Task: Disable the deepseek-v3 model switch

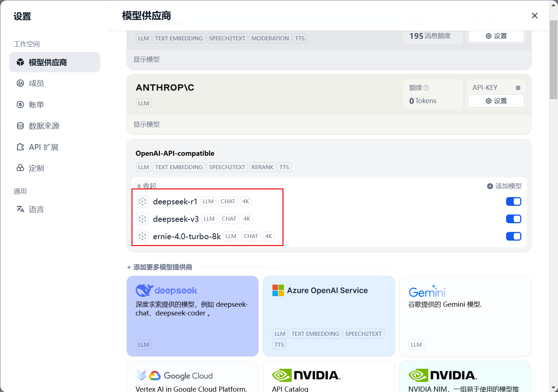Action: (x=513, y=219)
